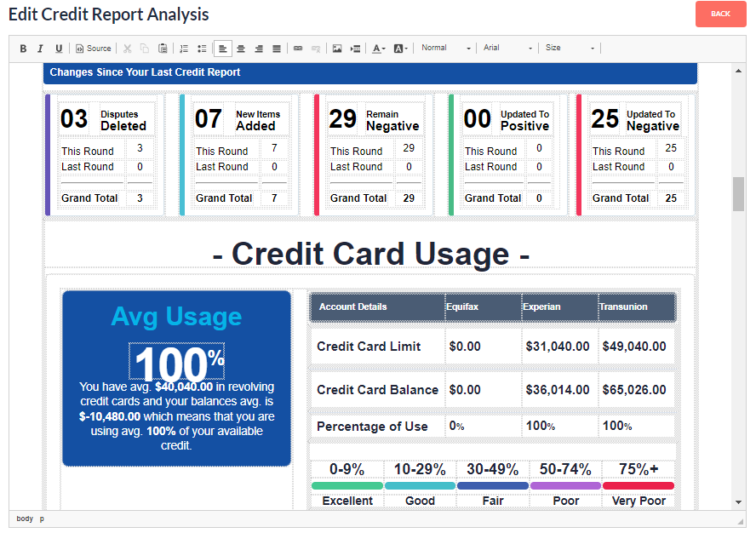Toggle underline text formatting
The image size is (756, 533).
(58, 49)
